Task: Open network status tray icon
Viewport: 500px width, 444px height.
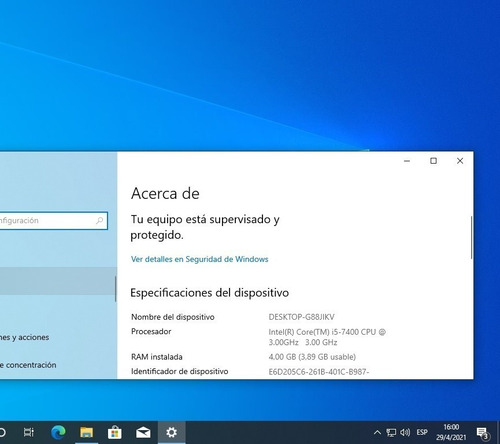Action: click(391, 432)
